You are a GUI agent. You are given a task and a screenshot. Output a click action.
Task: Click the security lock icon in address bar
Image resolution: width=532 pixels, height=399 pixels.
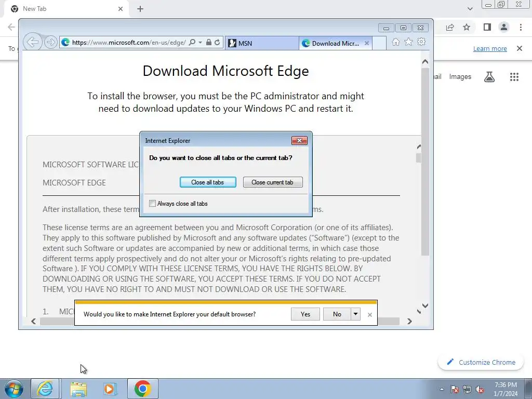(x=209, y=42)
